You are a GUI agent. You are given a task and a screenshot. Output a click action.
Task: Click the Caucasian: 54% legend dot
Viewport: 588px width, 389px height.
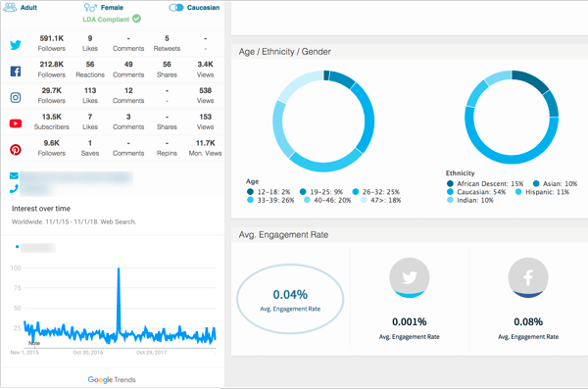tap(450, 192)
